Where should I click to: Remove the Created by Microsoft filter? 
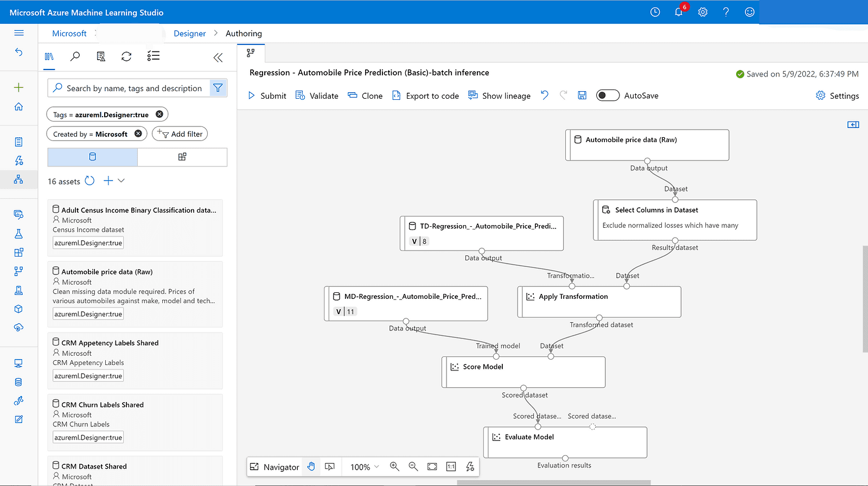tap(138, 133)
